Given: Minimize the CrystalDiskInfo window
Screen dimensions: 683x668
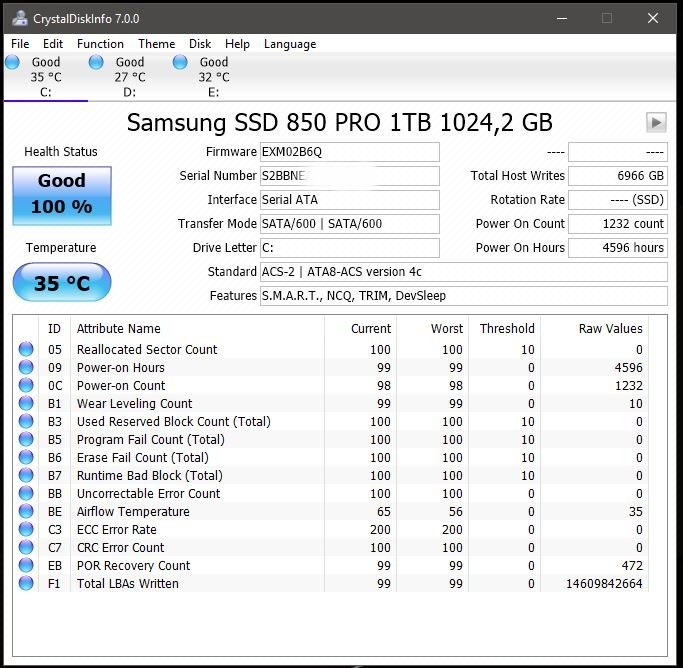Looking at the screenshot, I should (562, 18).
